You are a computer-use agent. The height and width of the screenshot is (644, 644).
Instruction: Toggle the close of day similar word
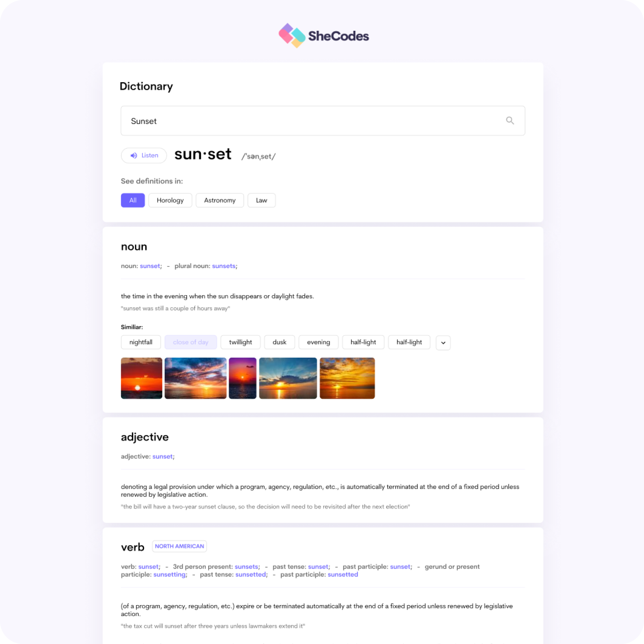(x=191, y=342)
